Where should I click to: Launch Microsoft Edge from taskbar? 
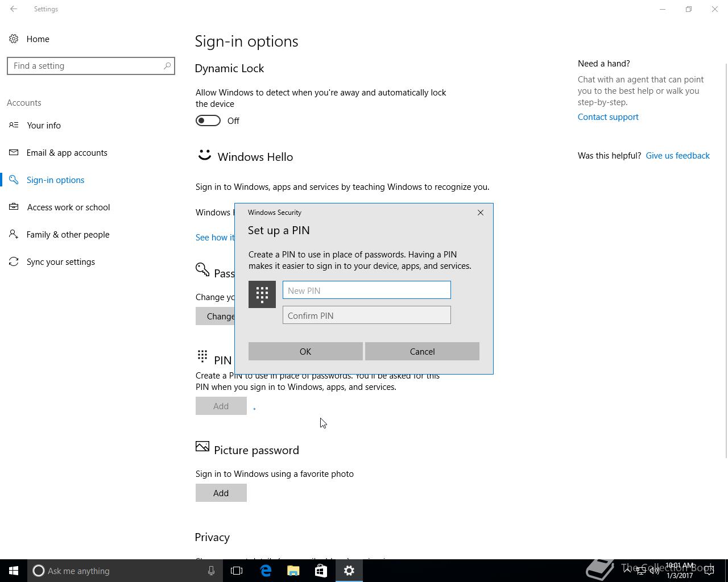[266, 571]
